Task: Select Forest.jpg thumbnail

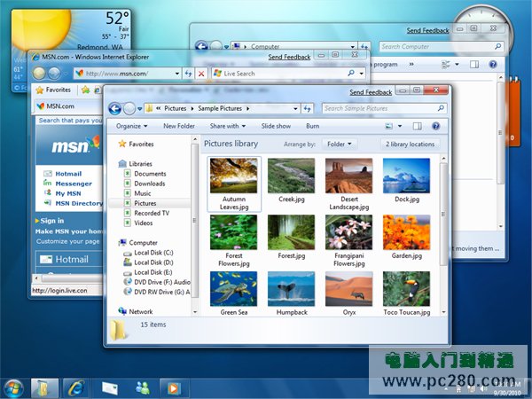Action: coord(292,232)
